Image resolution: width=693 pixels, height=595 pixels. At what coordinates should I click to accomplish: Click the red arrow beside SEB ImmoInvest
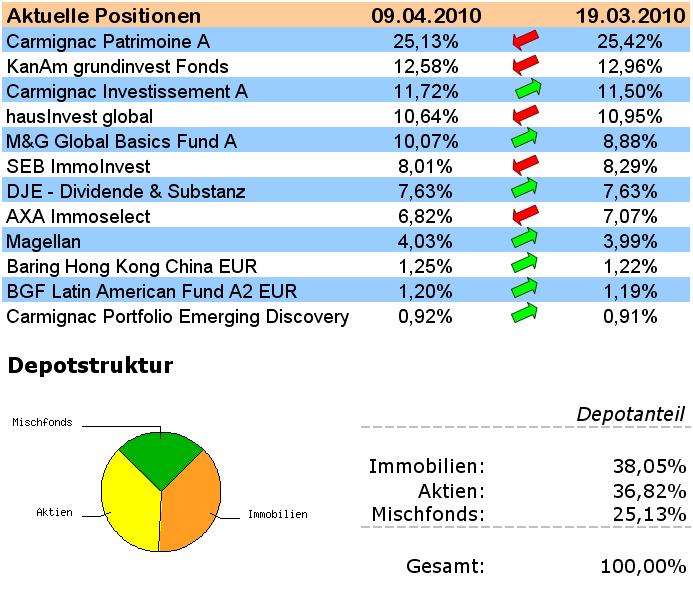click(524, 166)
